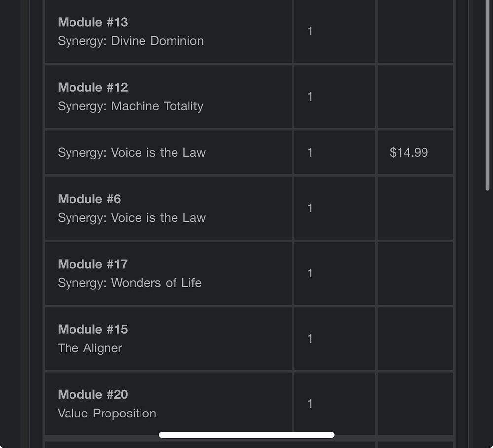Screen dimensions: 493x448
Task: Select Module #15 heading text
Action: tap(93, 330)
